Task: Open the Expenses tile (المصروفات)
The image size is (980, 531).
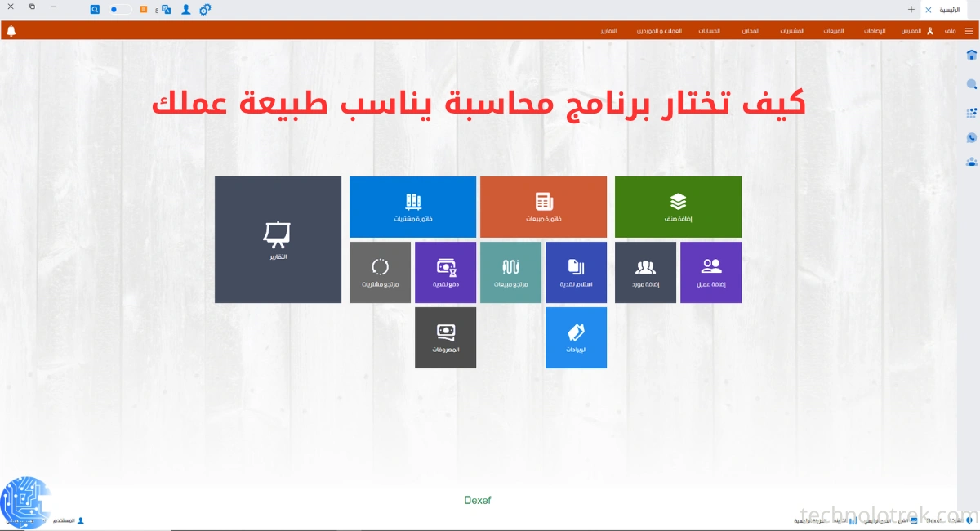Action: (x=445, y=337)
